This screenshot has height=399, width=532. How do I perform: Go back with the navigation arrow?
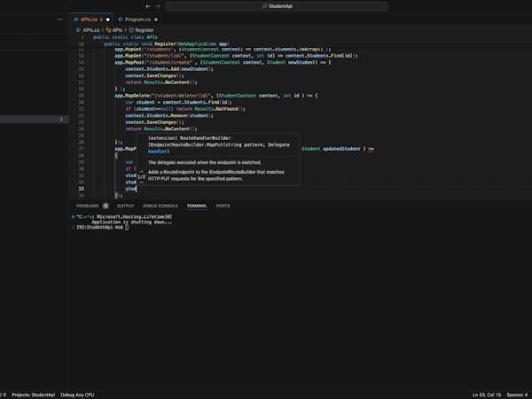(148, 6)
